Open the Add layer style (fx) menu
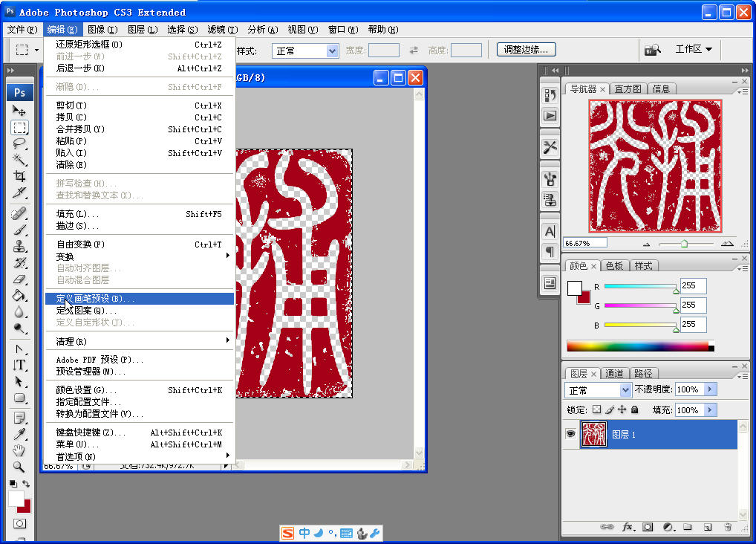The width and height of the screenshot is (756, 544). pyautogui.click(x=628, y=527)
